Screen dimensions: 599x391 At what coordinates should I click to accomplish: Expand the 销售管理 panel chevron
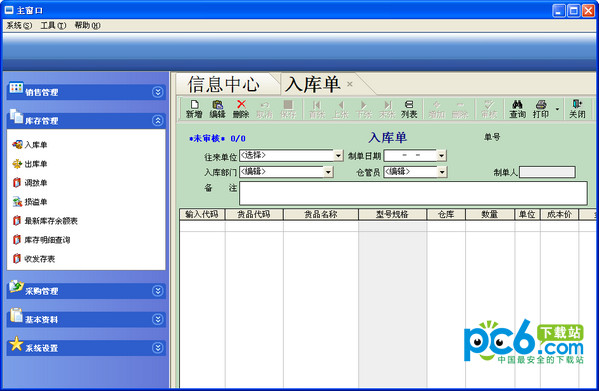[157, 92]
